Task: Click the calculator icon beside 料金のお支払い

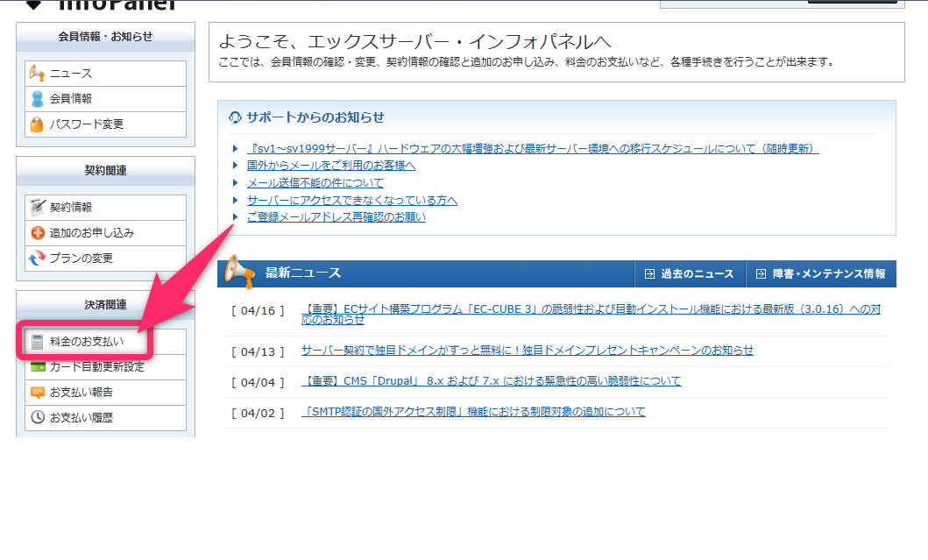Action: (38, 342)
